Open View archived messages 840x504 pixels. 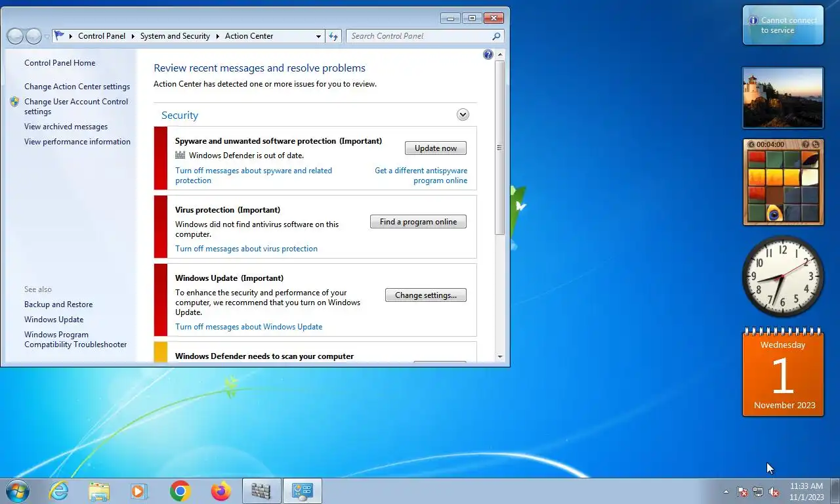(x=66, y=127)
